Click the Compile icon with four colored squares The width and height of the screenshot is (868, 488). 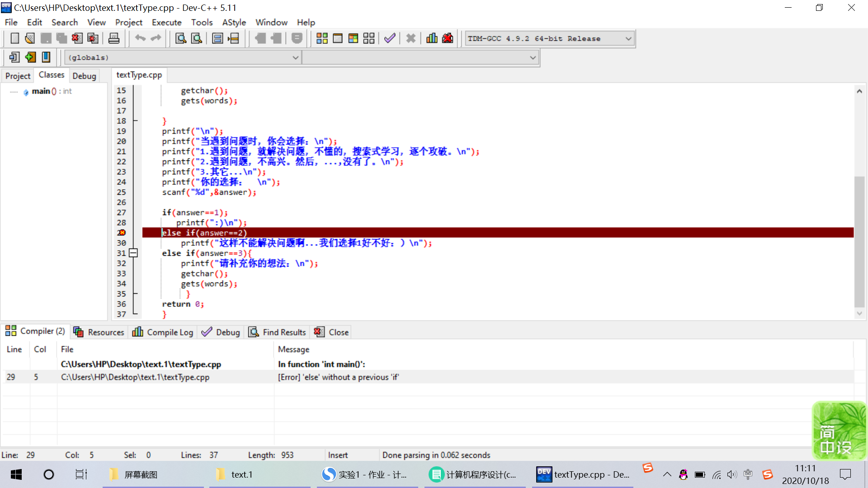click(x=322, y=38)
